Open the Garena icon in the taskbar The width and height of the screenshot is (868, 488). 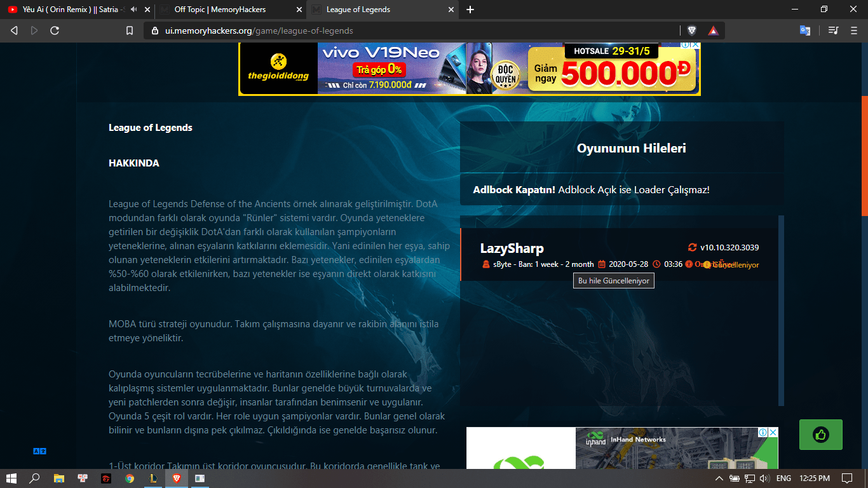pos(106,478)
